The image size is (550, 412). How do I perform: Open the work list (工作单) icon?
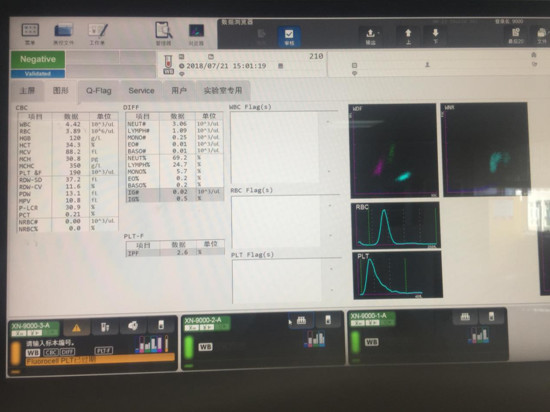98,34
